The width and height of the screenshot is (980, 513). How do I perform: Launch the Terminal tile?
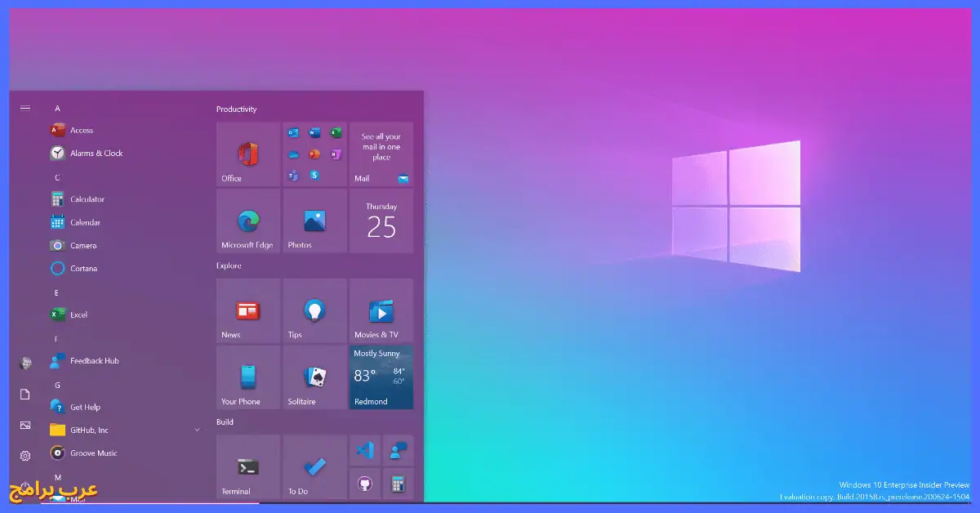point(248,466)
